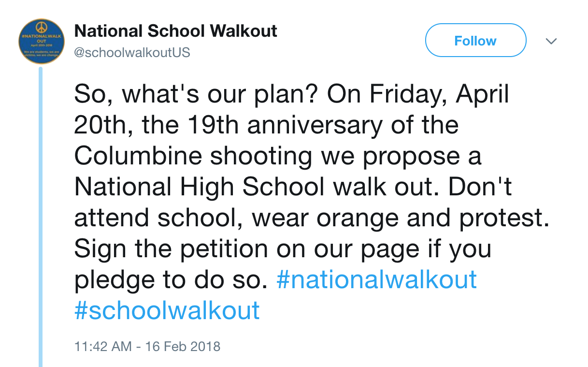Screen dimensions: 588x367
Task: Open the #schoolwalkout hashtag
Action: [167, 310]
